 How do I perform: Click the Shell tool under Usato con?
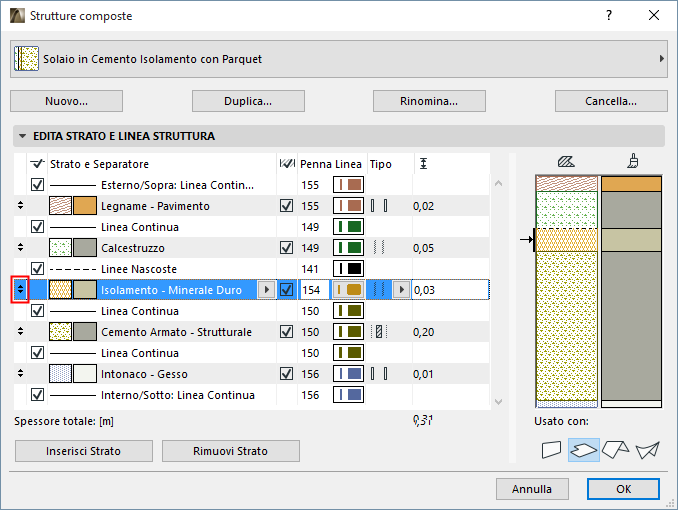[x=647, y=451]
